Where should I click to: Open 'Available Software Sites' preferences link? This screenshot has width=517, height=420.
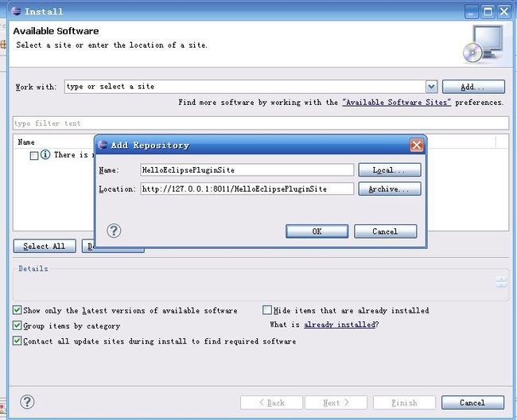(x=397, y=103)
